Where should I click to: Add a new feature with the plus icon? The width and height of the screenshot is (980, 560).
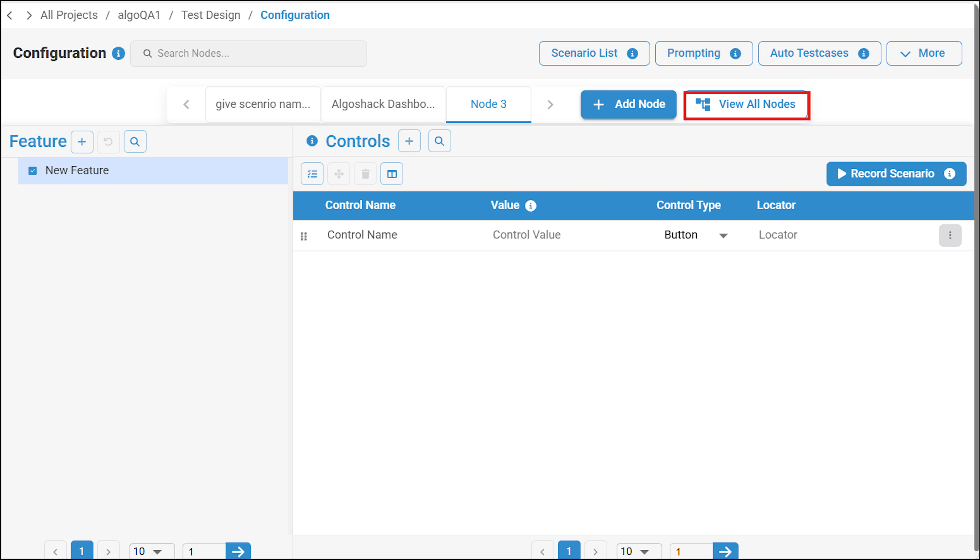tap(82, 142)
